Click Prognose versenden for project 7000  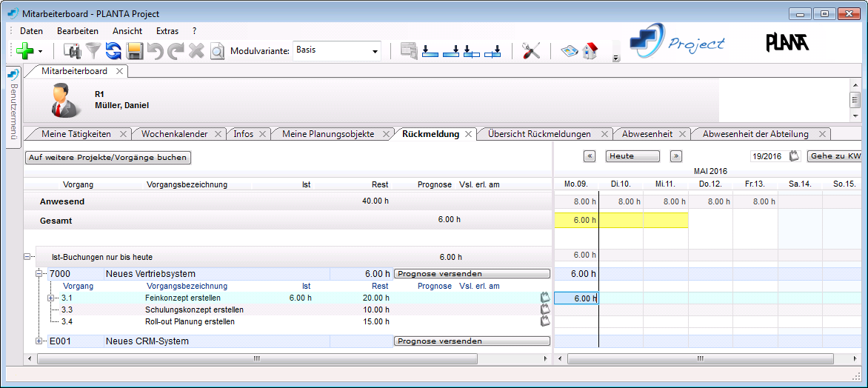472,273
